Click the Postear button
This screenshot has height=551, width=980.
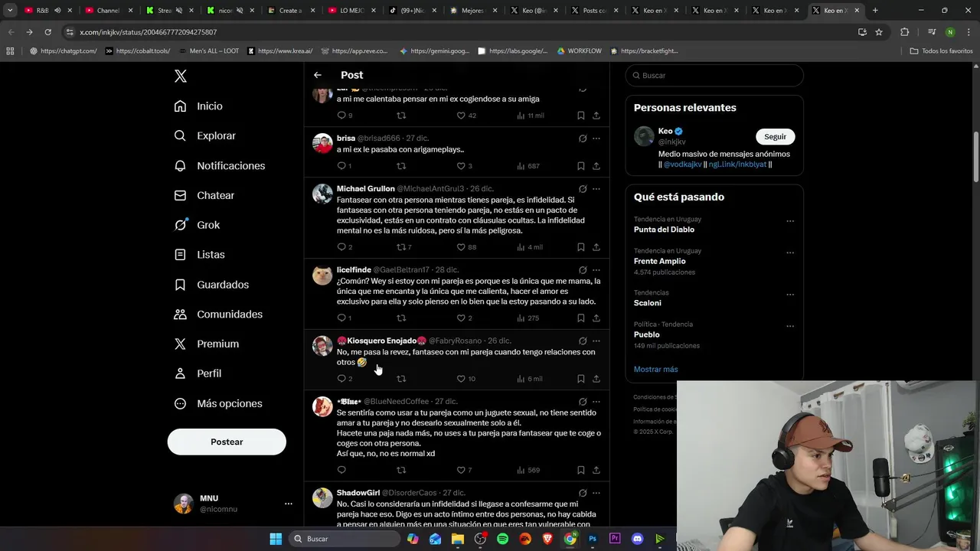click(227, 442)
